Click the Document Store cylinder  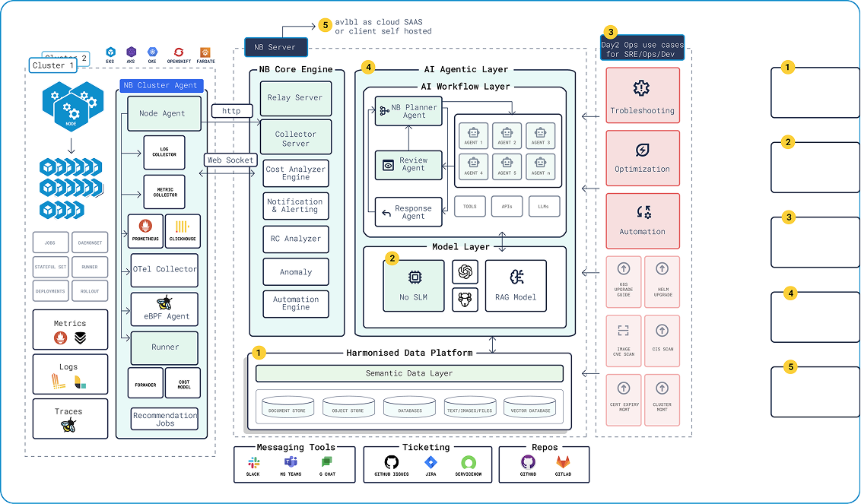[288, 406]
